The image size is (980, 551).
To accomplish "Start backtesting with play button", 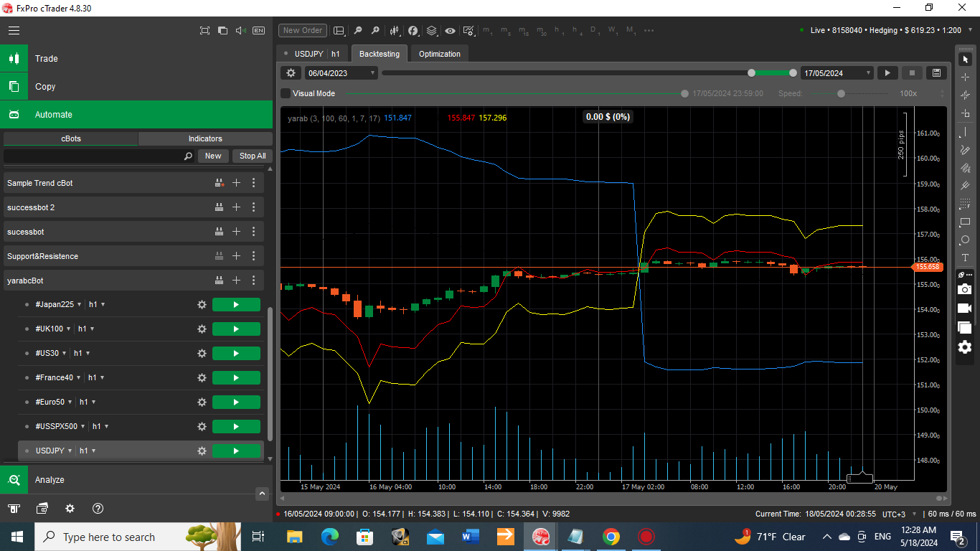I will (x=887, y=73).
